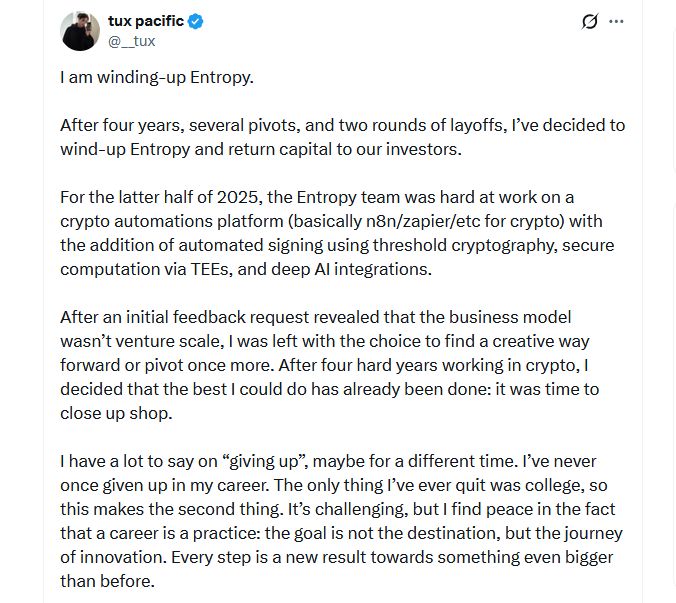Open tux pacific's profile picture
The image size is (676, 603).
click(x=80, y=32)
